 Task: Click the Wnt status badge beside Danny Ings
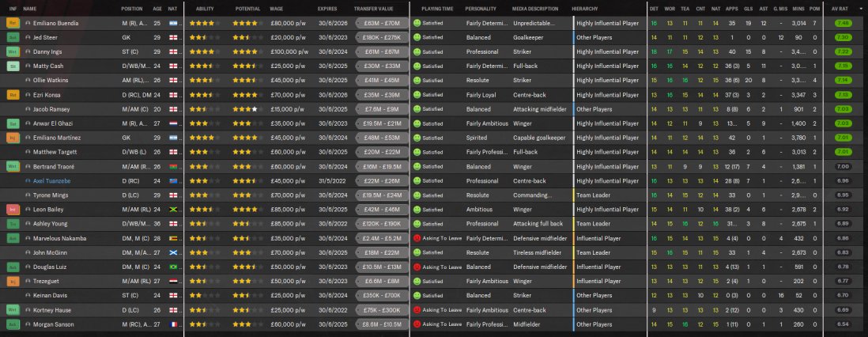[x=13, y=52]
